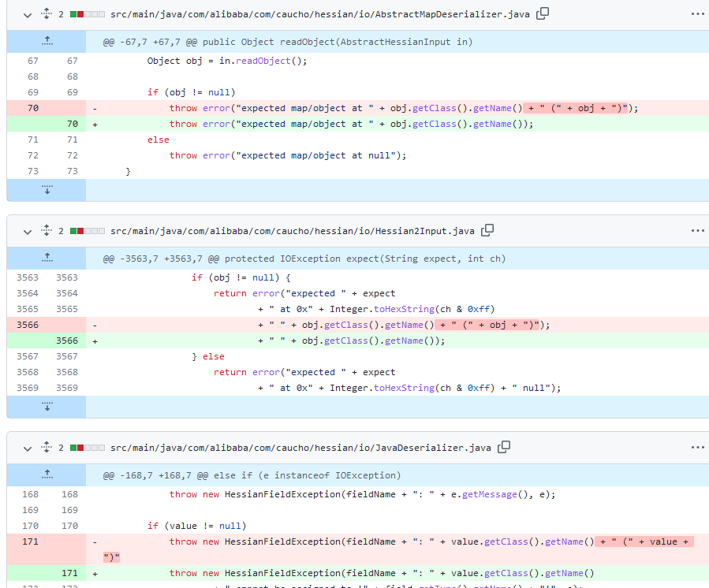Viewport: 709px width, 588px height.
Task: Expand lines below line 73 in AbstractMapDeserializer
Action: (47, 190)
